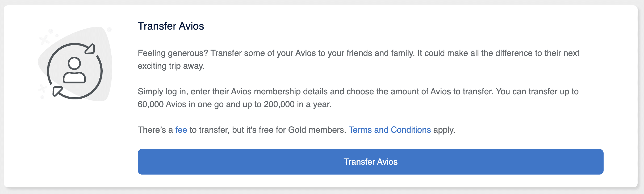Click the "60,000 Avios in one go" text
The image size is (644, 194).
coord(181,104)
